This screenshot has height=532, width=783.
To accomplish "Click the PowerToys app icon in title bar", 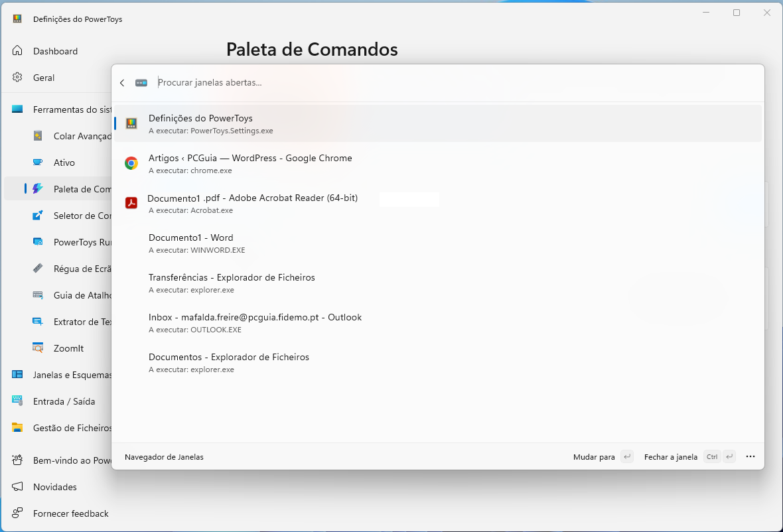I will [x=17, y=19].
